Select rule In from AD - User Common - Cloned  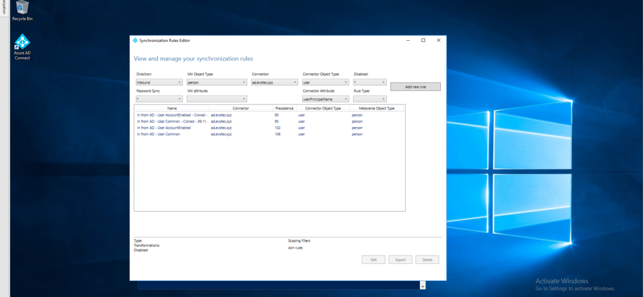269,122
